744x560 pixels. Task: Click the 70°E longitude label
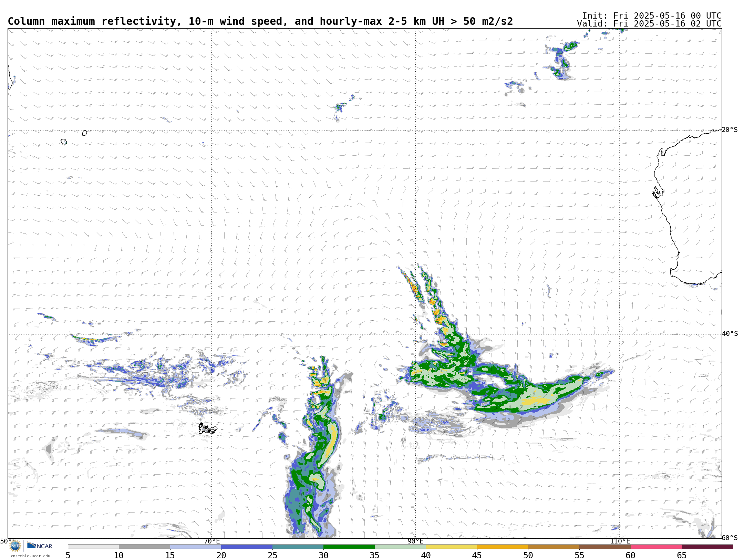(x=212, y=541)
